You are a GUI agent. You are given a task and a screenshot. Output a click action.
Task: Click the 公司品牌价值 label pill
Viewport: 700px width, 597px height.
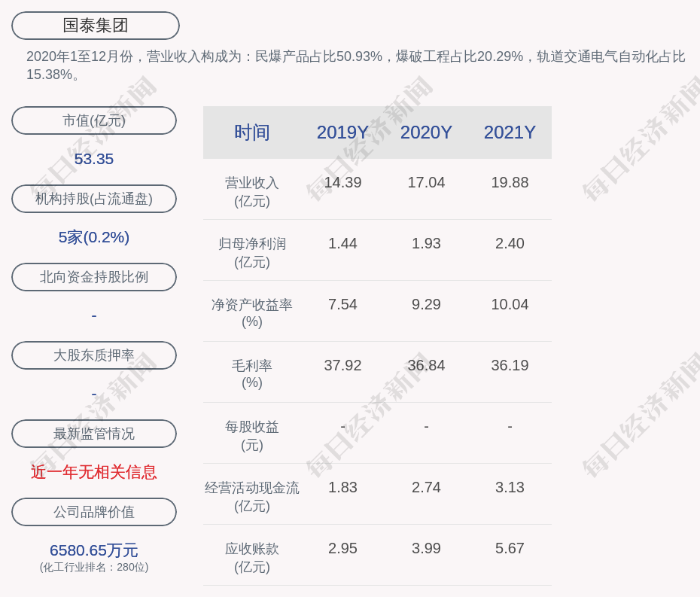pyautogui.click(x=94, y=512)
